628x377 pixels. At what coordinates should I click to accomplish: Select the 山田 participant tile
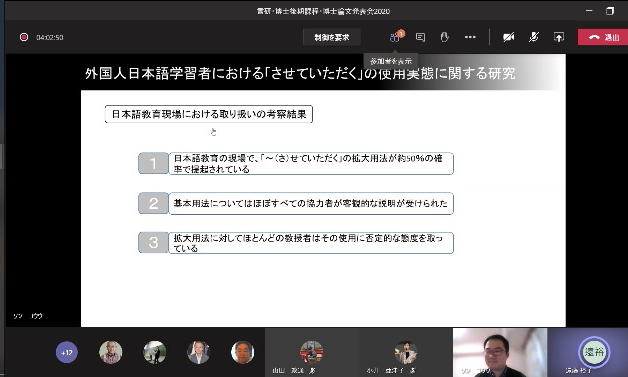pos(311,353)
